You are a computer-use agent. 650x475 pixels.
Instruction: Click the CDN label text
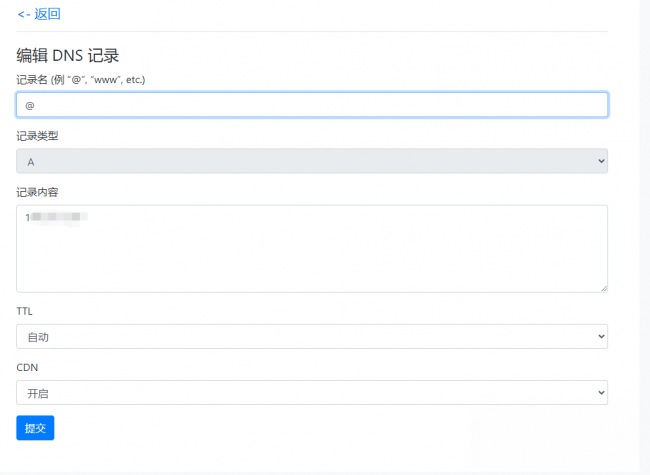[x=26, y=367]
